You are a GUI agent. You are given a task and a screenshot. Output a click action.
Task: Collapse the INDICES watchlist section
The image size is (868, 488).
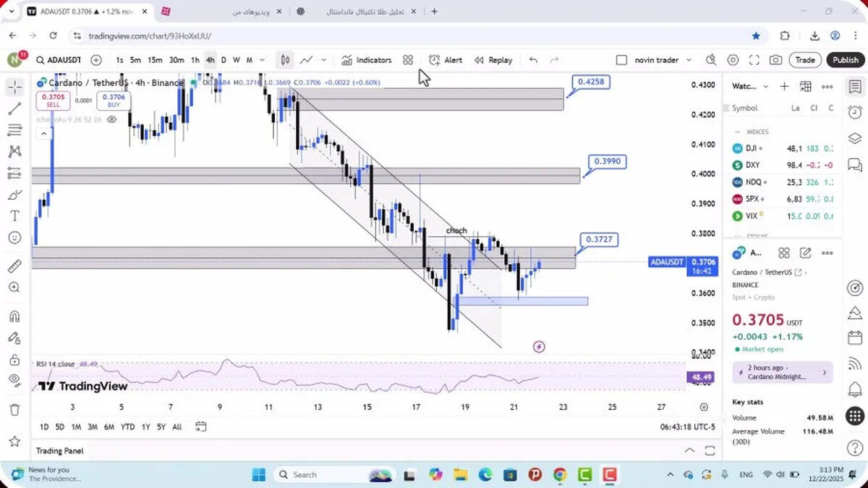[737, 132]
